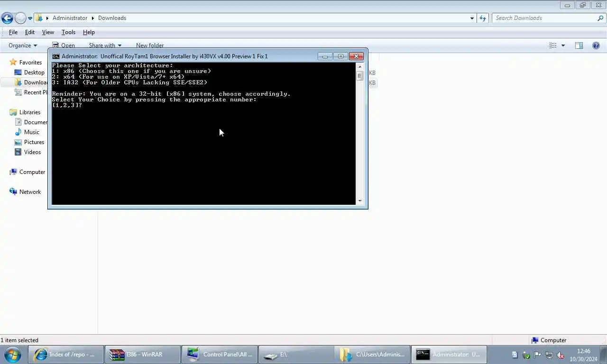Image resolution: width=607 pixels, height=364 pixels.
Task: Select Computer in the navigation pane
Action: 32,172
